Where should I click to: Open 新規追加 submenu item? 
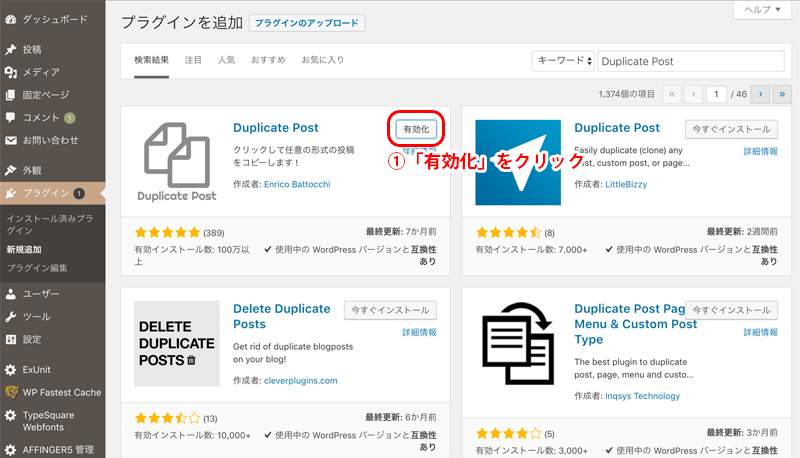tap(24, 249)
